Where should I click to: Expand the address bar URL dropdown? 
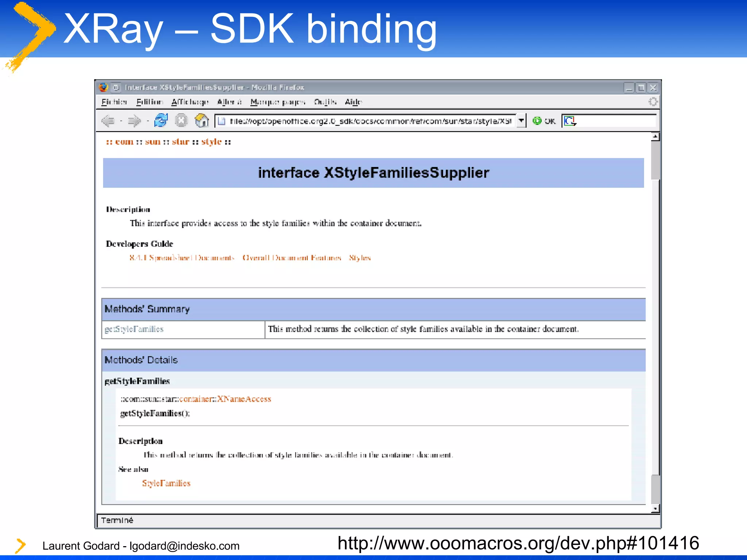coord(521,121)
